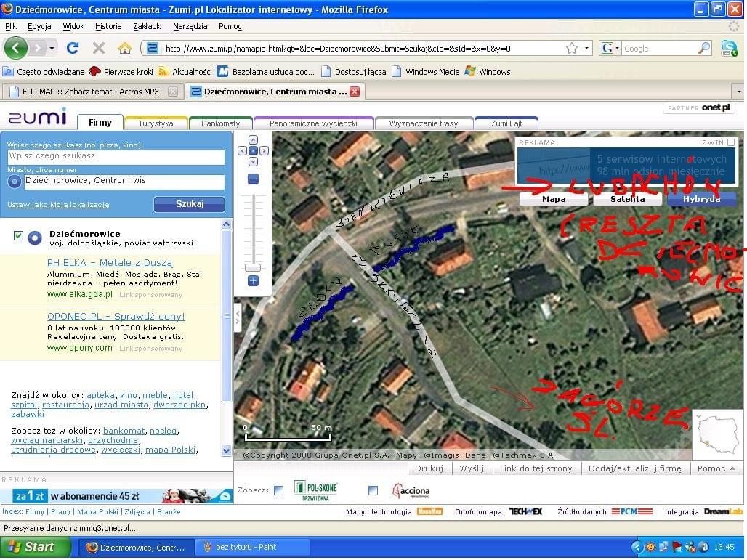Open the Plik menu
The width and height of the screenshot is (747, 560).
[x=10, y=26]
